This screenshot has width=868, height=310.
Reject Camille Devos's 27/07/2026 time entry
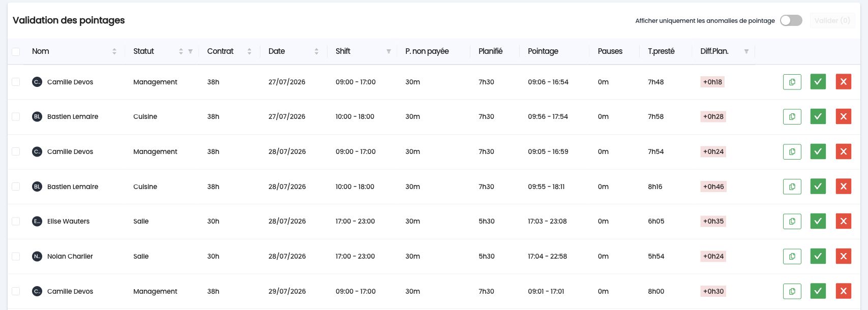[843, 82]
